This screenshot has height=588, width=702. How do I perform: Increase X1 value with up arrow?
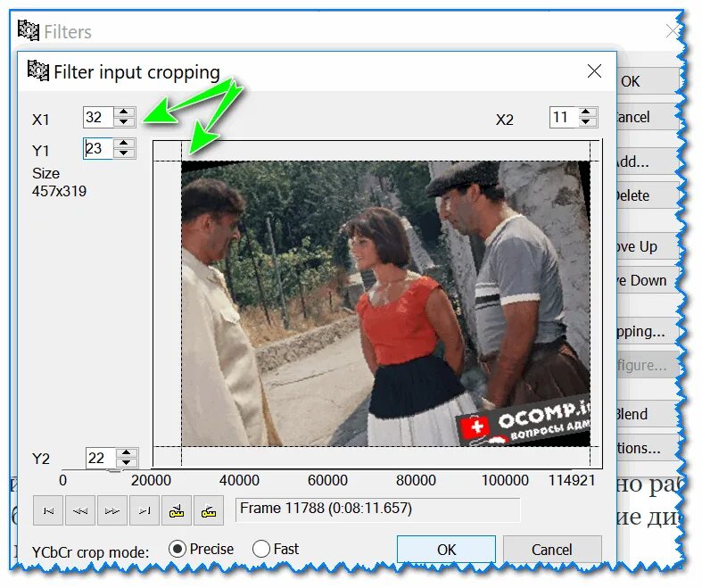pyautogui.click(x=124, y=112)
